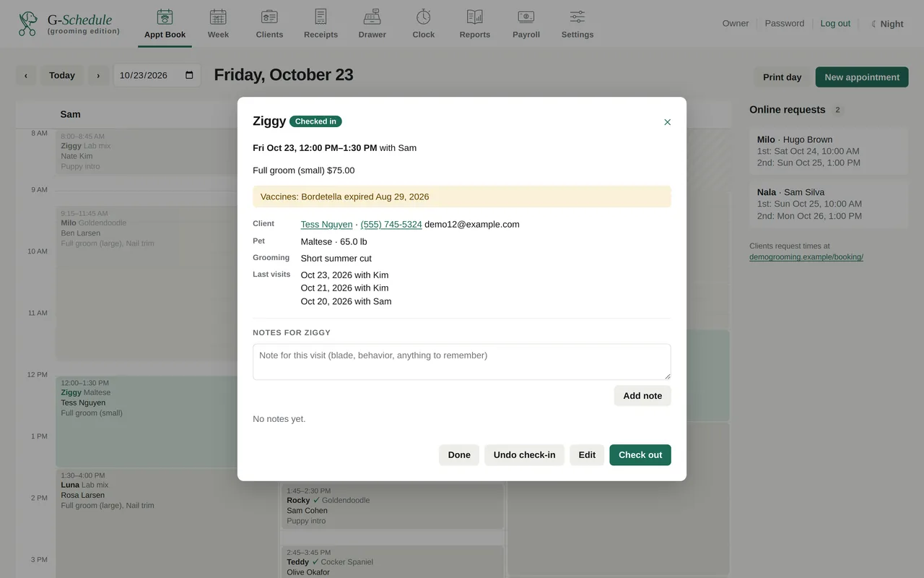Open the time Clock icon
This screenshot has height=578, width=924.
pyautogui.click(x=424, y=17)
